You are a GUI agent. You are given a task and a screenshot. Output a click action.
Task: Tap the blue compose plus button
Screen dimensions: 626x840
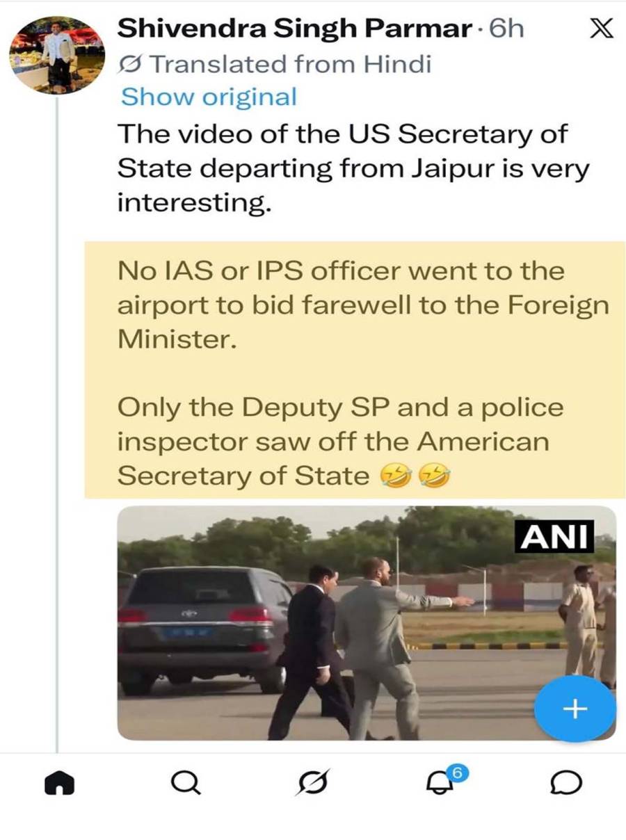pos(575,709)
